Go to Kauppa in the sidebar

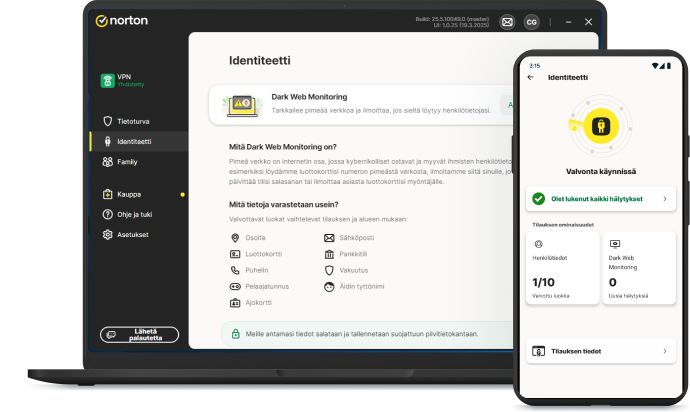(x=129, y=194)
